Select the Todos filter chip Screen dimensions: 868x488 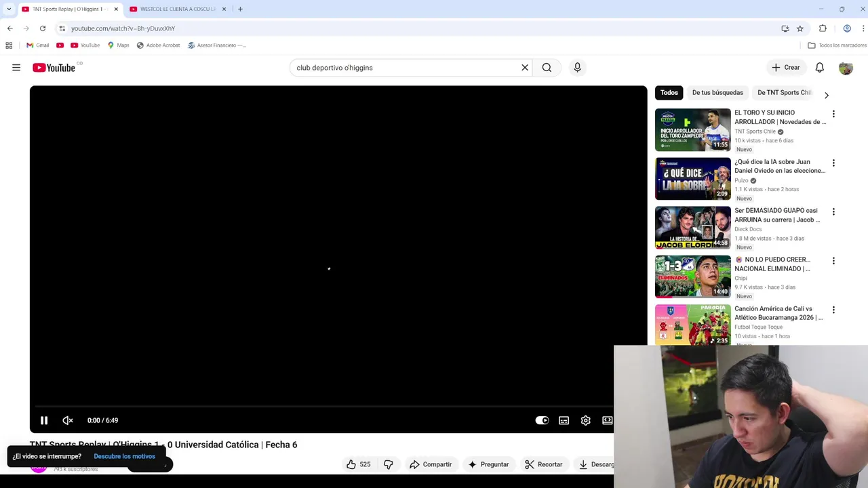tap(669, 93)
